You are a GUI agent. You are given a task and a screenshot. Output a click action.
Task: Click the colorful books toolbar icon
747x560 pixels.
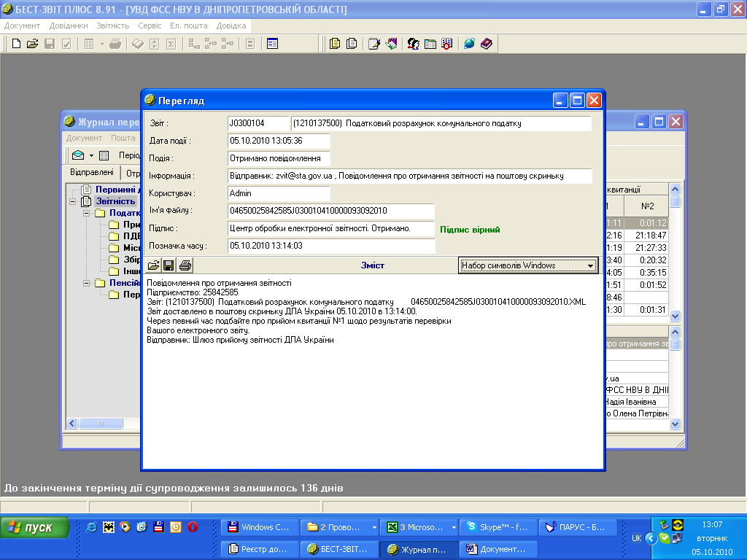coord(391,44)
